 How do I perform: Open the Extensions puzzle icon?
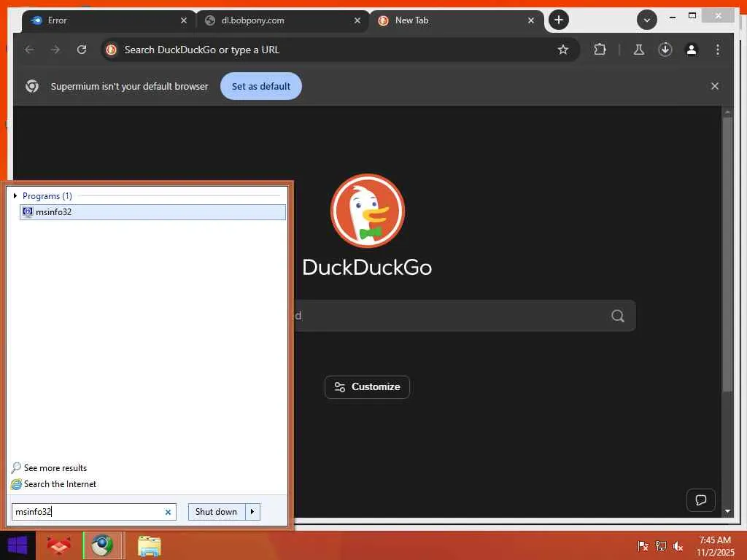(600, 50)
